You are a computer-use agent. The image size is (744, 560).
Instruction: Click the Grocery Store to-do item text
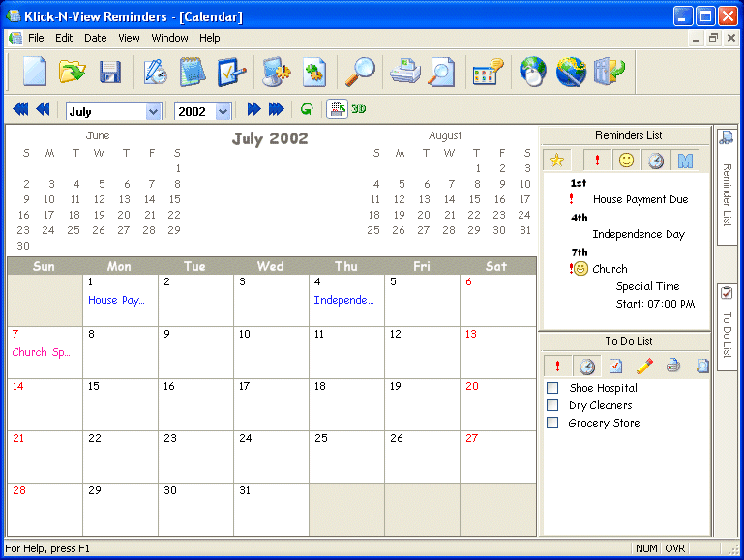point(604,423)
